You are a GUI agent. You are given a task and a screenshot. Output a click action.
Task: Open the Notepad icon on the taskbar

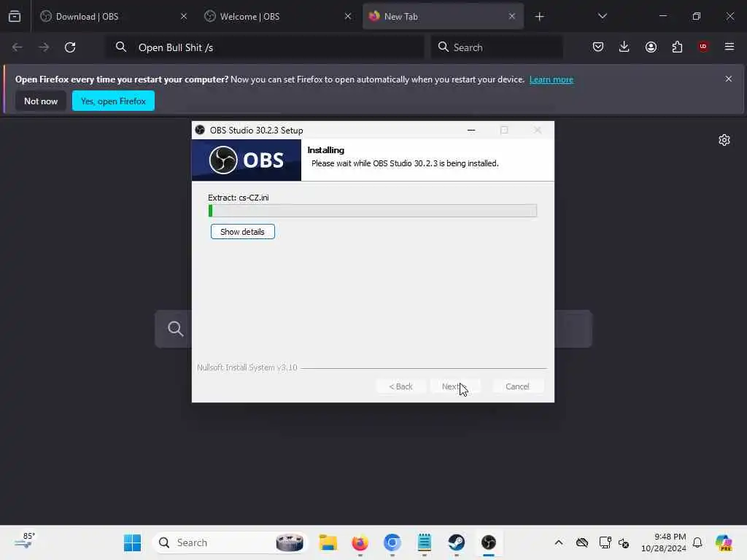click(x=424, y=542)
